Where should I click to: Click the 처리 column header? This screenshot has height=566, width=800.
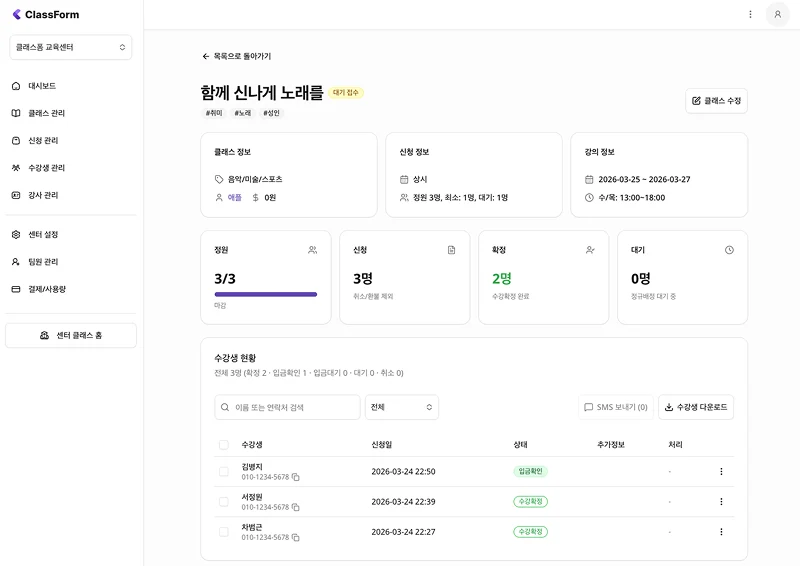675,445
